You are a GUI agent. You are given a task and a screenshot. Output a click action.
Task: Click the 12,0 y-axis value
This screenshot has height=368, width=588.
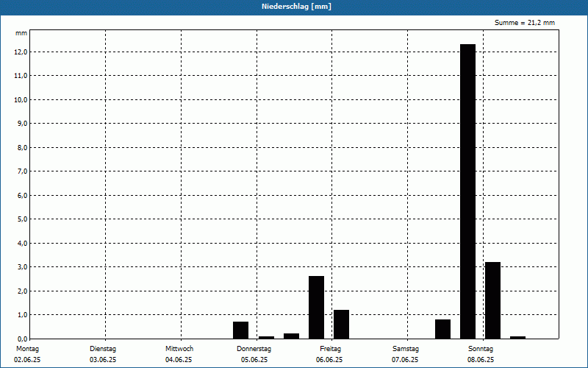pos(21,52)
